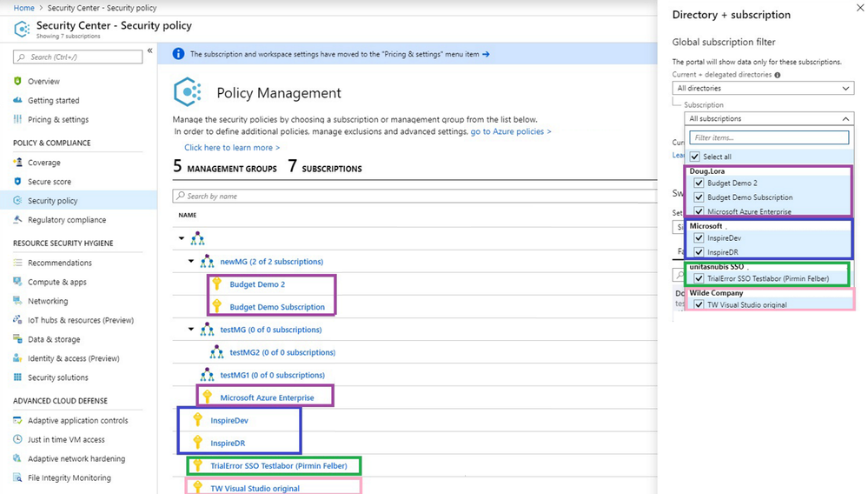
Task: Click the Security Center logo in header
Action: (22, 29)
